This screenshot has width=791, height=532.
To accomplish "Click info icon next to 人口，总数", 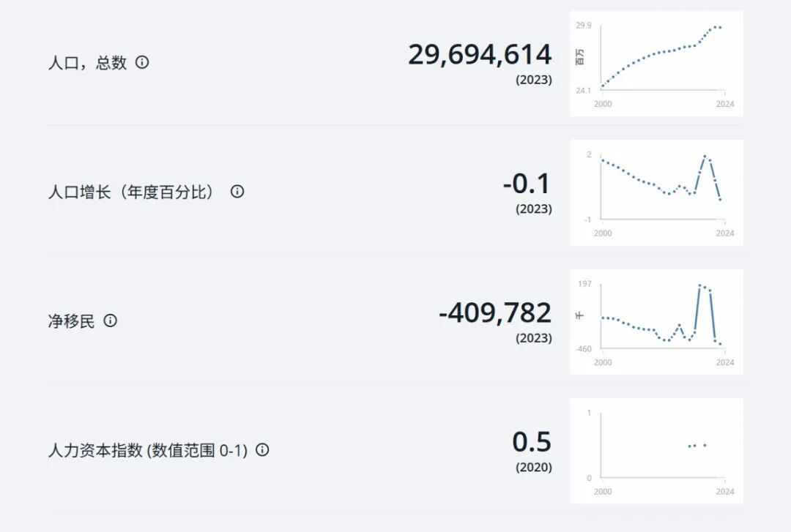I will [x=142, y=62].
